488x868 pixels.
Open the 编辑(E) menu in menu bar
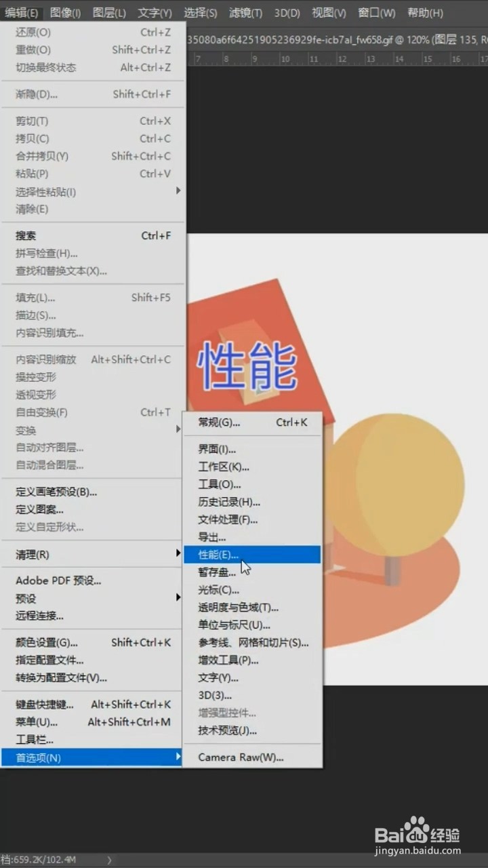[22, 13]
